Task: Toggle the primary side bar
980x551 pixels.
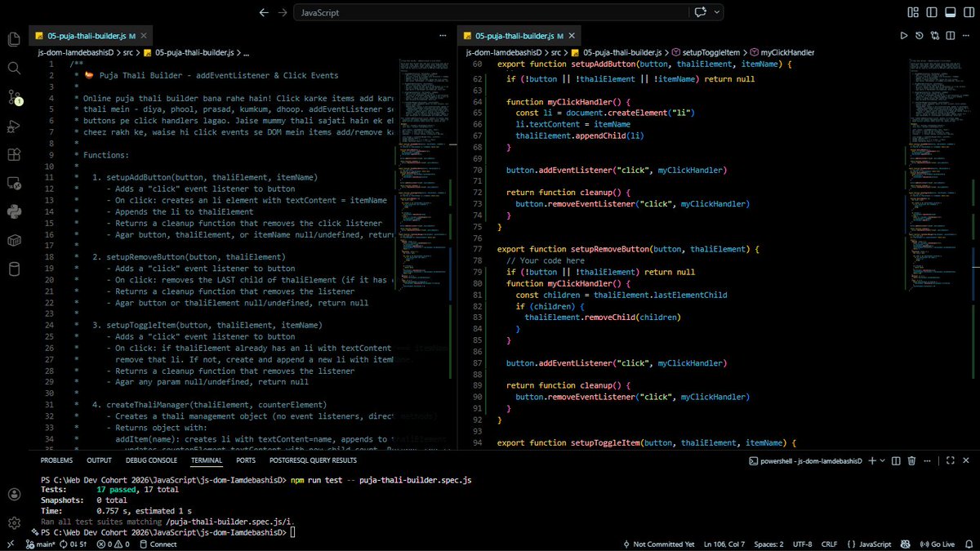Action: coord(931,12)
